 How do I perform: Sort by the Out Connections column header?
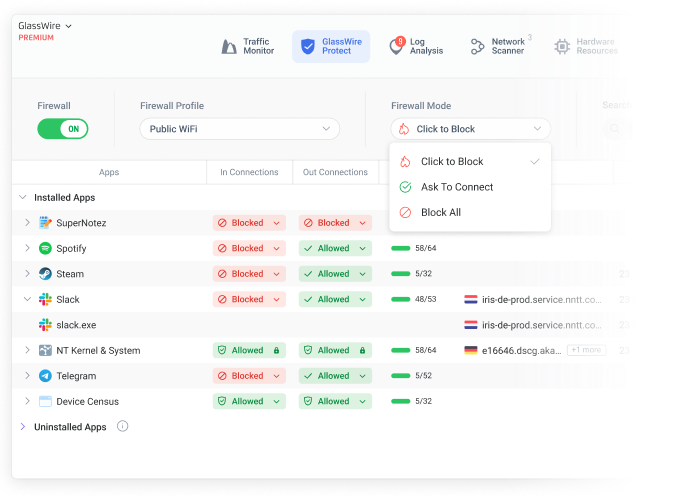coord(335,172)
